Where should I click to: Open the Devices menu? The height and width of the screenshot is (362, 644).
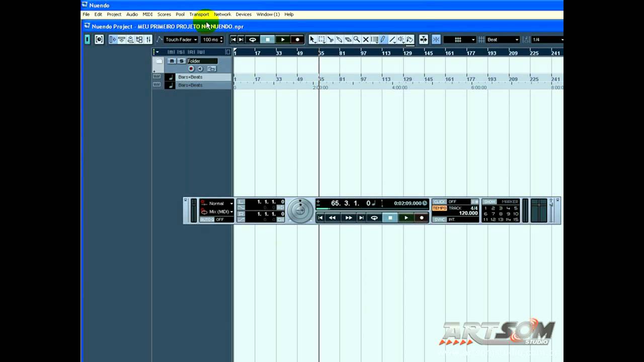click(244, 14)
